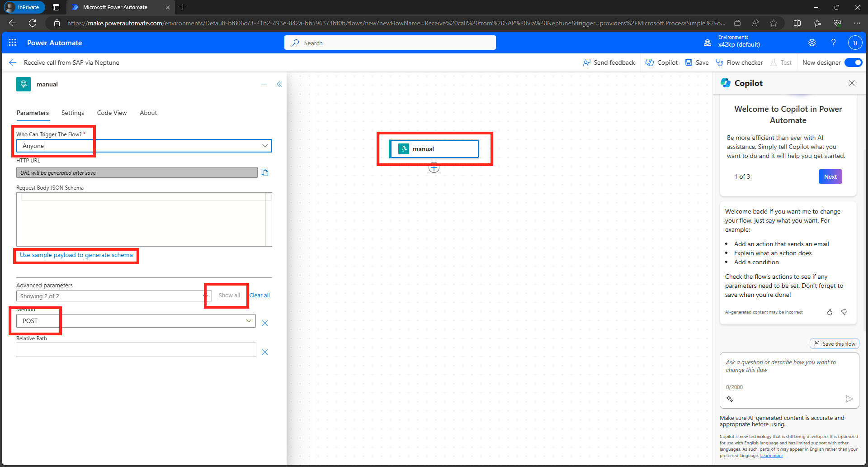Open the Method dropdown showing POST

(x=136, y=321)
